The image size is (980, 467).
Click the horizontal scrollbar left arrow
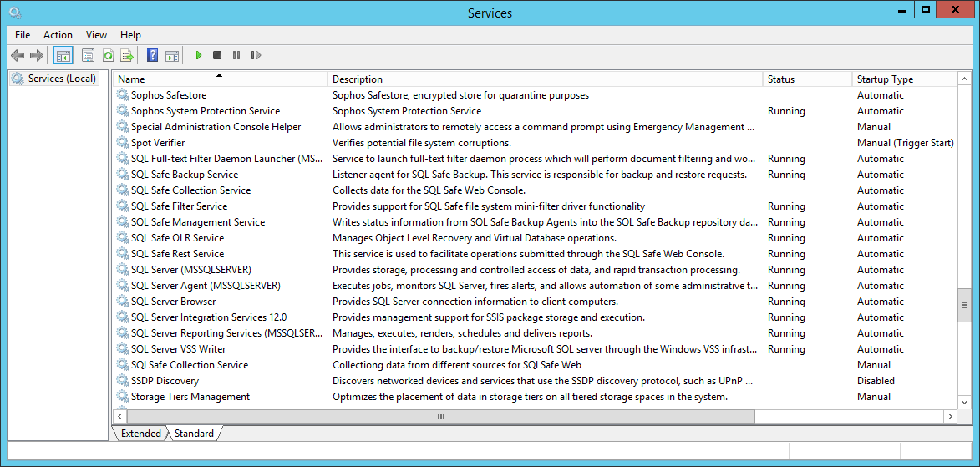tap(119, 416)
